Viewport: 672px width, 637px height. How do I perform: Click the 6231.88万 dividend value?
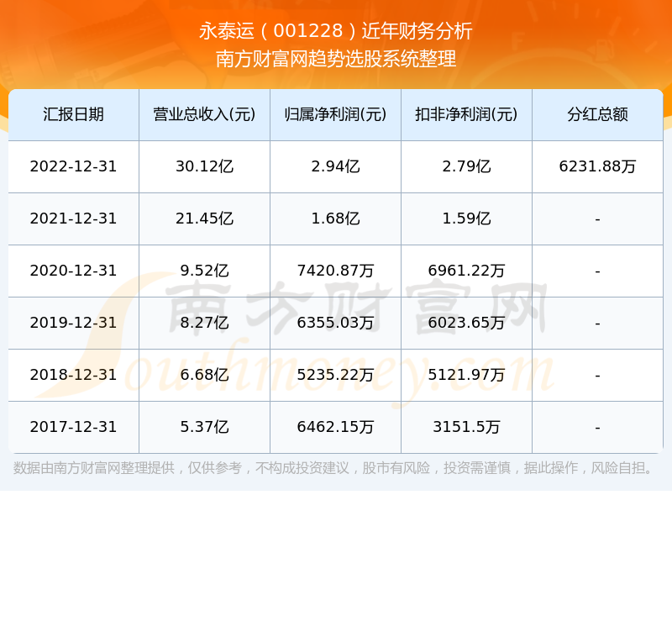[597, 166]
